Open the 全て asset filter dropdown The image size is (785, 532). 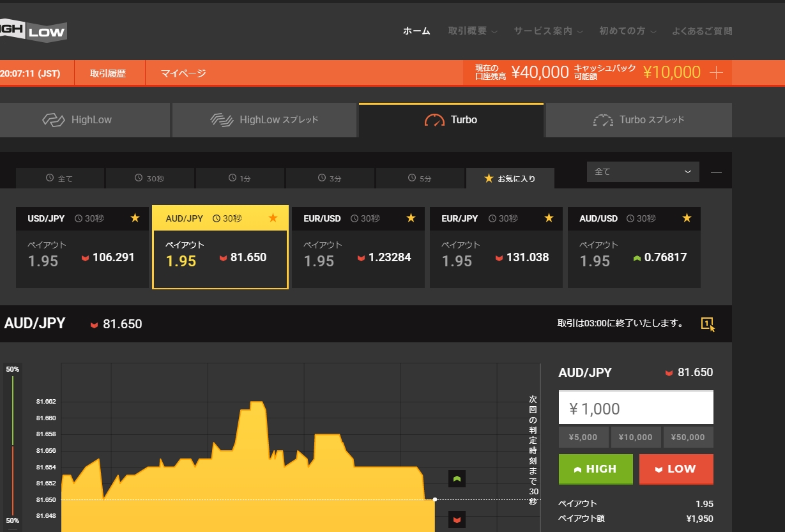coord(643,172)
